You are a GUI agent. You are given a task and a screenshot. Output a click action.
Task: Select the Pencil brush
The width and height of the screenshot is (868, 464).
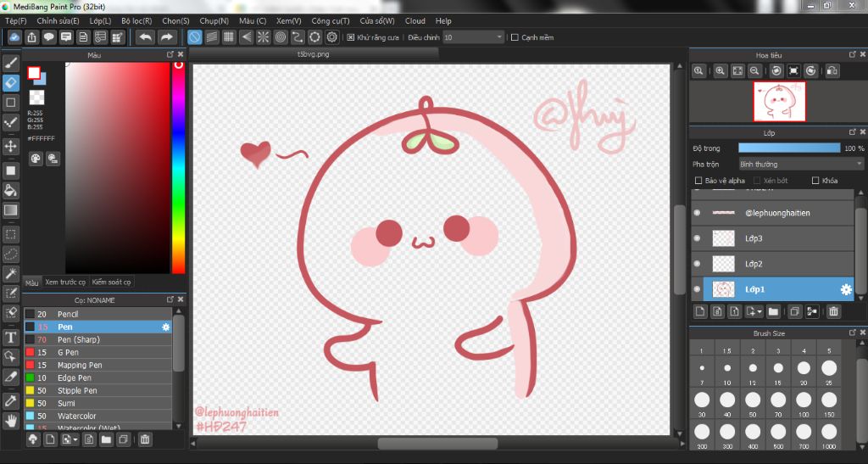98,314
